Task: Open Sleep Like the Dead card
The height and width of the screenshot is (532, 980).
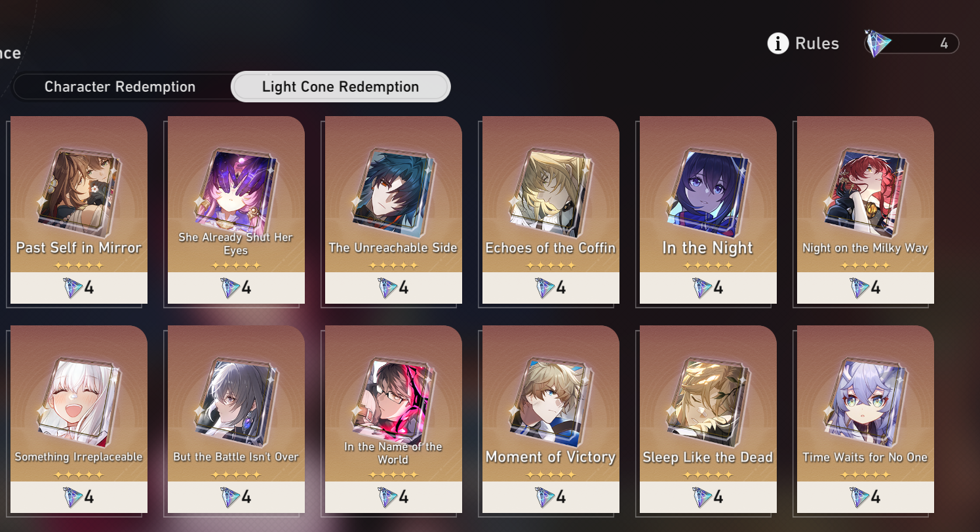Action: pyautogui.click(x=708, y=419)
